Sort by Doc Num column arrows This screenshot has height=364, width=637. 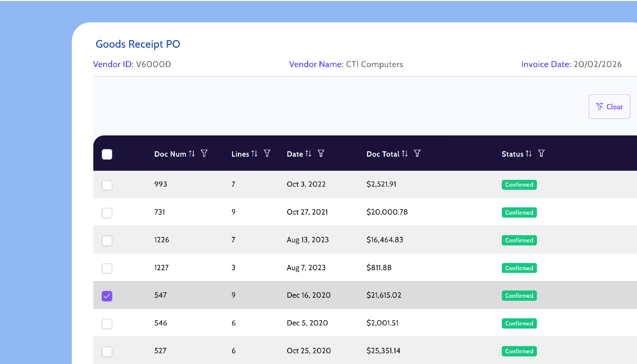click(x=192, y=154)
